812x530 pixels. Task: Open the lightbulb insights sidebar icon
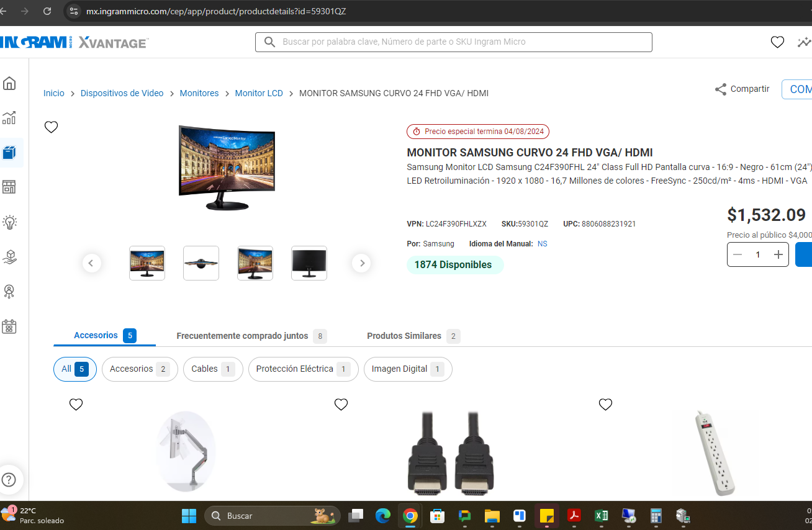tap(9, 222)
